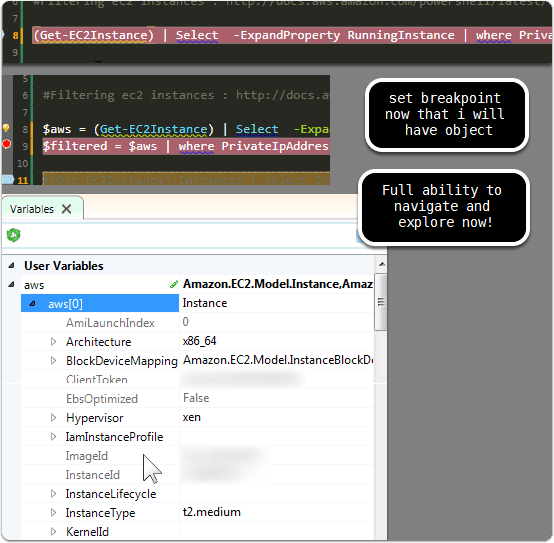This screenshot has height=543, width=554.
Task: Expand the BlockDeviceMapping property
Action: tap(53, 361)
